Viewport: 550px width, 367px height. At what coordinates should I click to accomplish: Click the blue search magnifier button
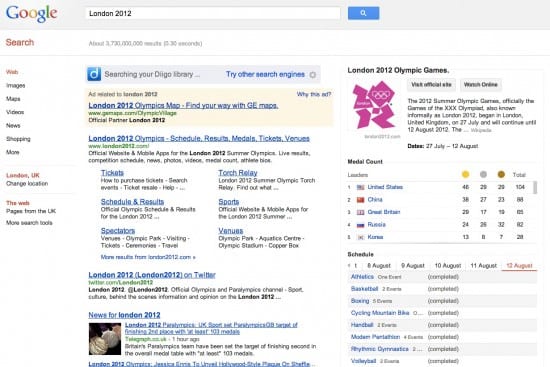click(x=363, y=13)
